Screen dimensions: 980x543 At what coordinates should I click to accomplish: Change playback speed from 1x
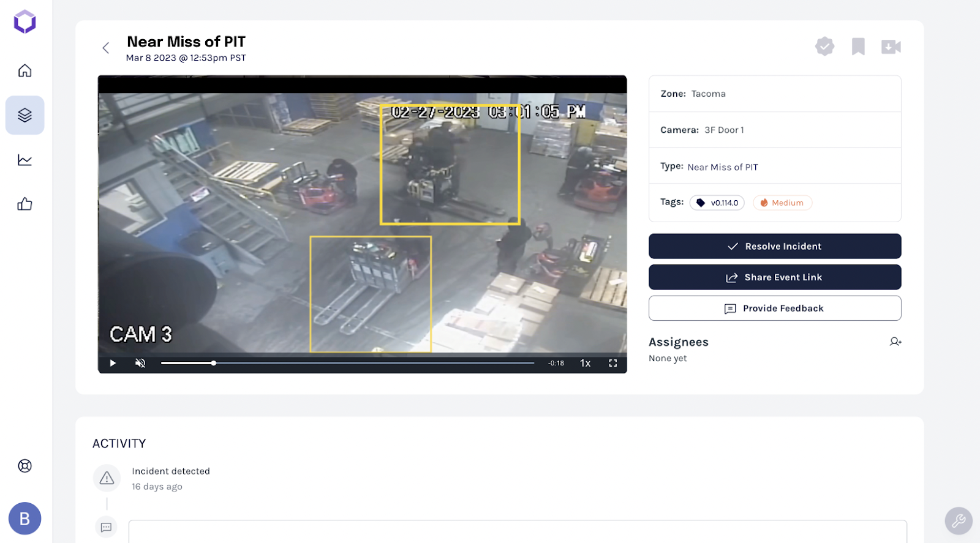tap(585, 363)
